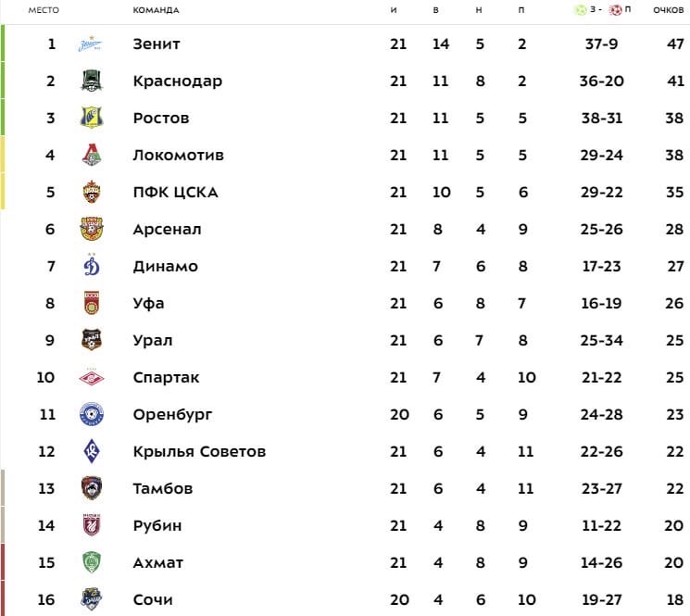Click the Dinamo club logo
Screen dimensions: 690x616
[92, 265]
